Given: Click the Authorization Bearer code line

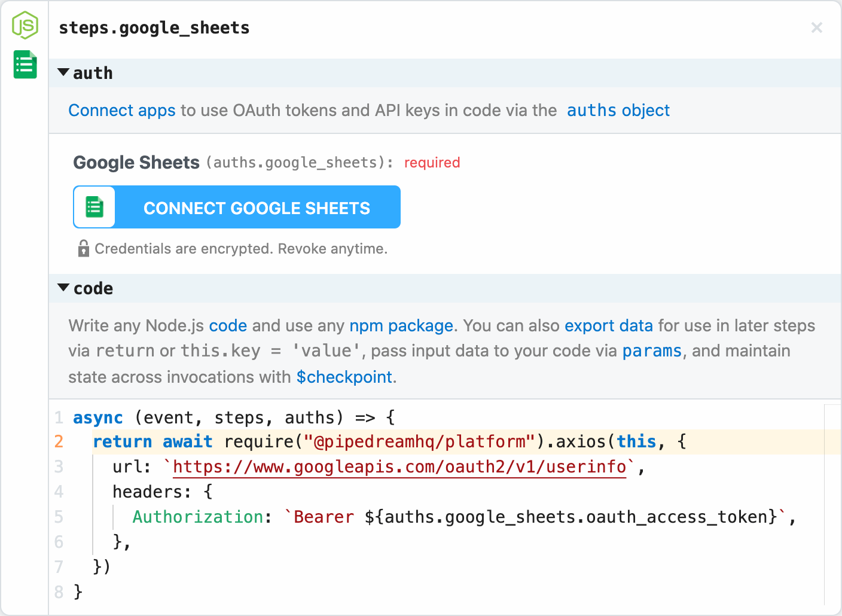Looking at the screenshot, I should click(x=464, y=517).
